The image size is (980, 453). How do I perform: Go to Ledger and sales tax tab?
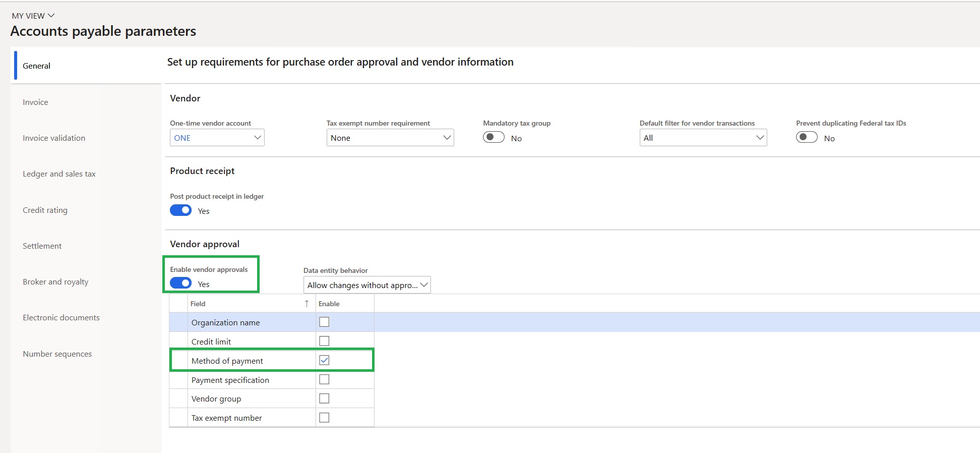pyautogui.click(x=59, y=174)
